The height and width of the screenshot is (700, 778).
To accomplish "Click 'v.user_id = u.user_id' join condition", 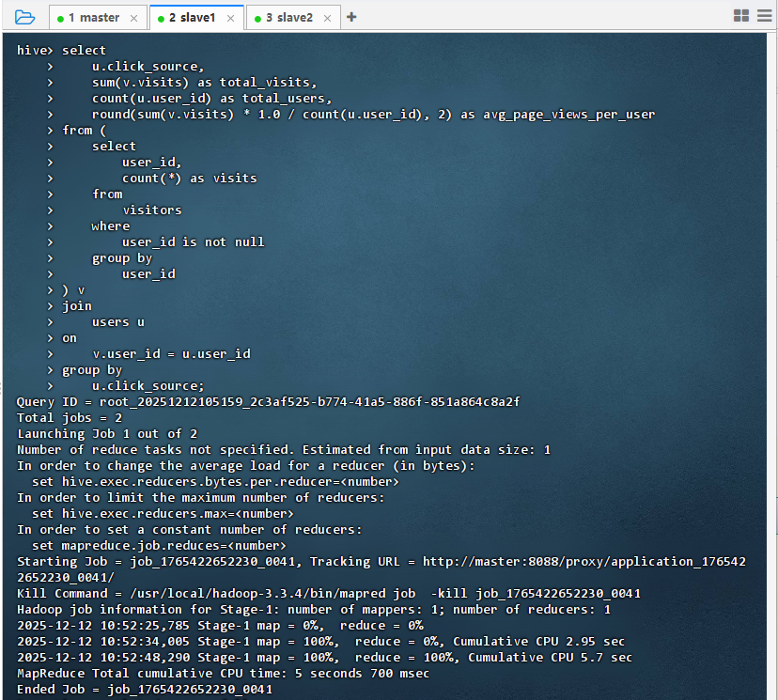I will [172, 353].
